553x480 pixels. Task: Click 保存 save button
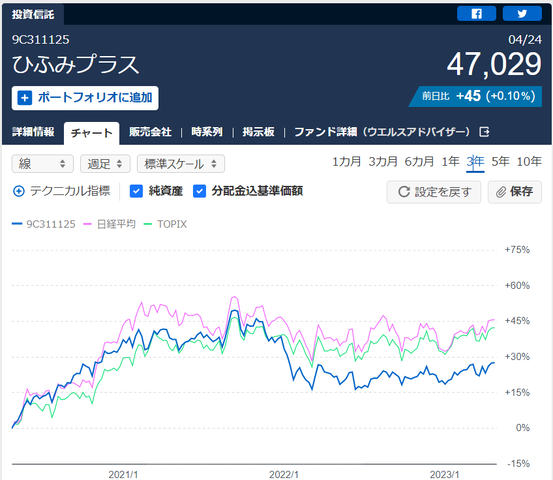515,192
